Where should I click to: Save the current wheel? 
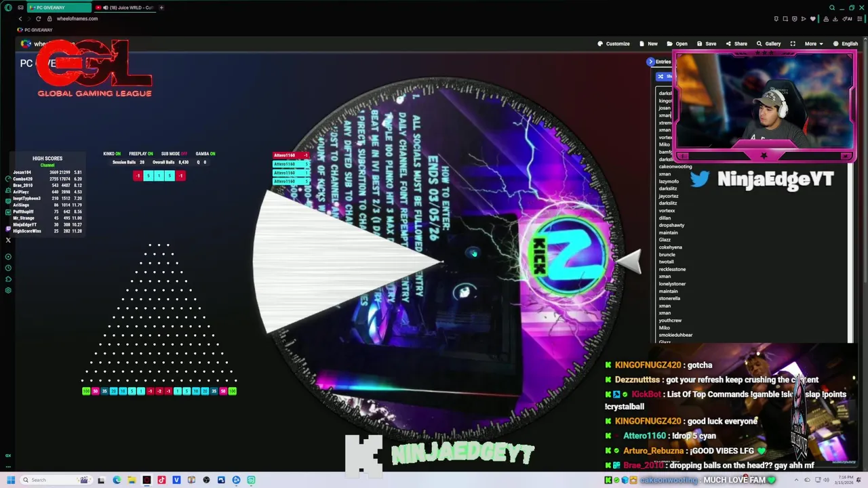[x=707, y=43]
